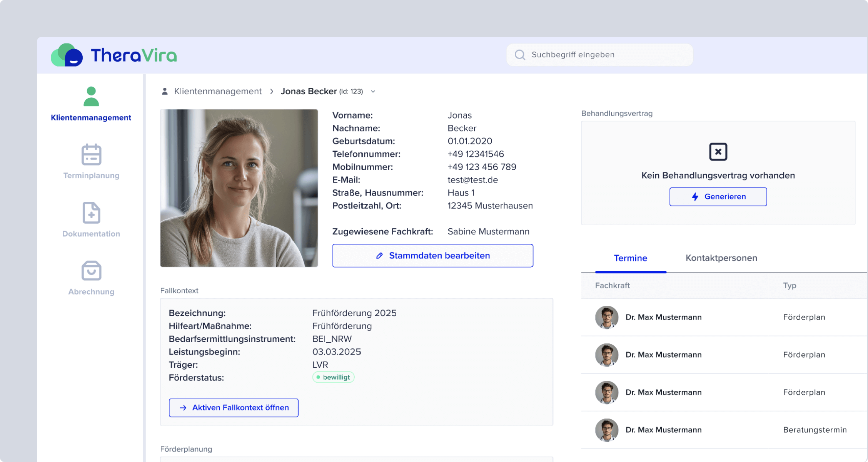This screenshot has height=462, width=868.
Task: Select the Terminplanung calendar icon
Action: 91,155
